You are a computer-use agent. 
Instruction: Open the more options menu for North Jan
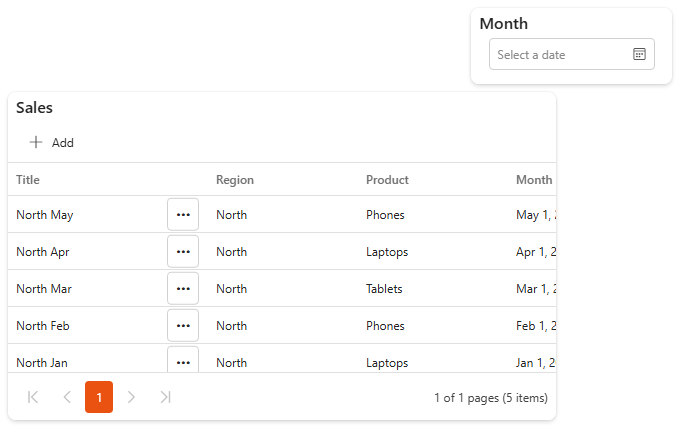click(183, 360)
